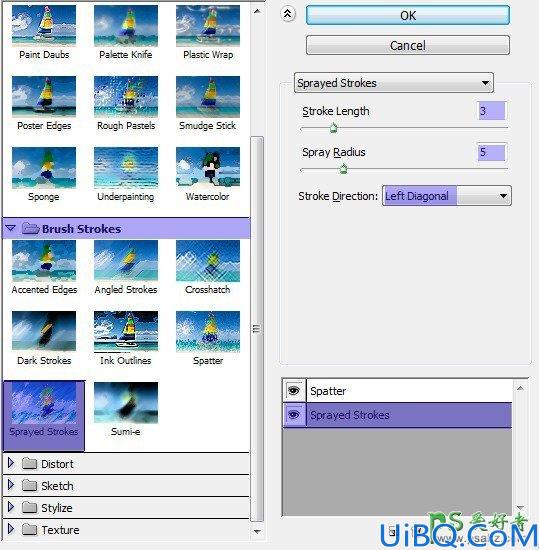
Task: Click the Spray Radius slider handle
Action: coord(343,169)
